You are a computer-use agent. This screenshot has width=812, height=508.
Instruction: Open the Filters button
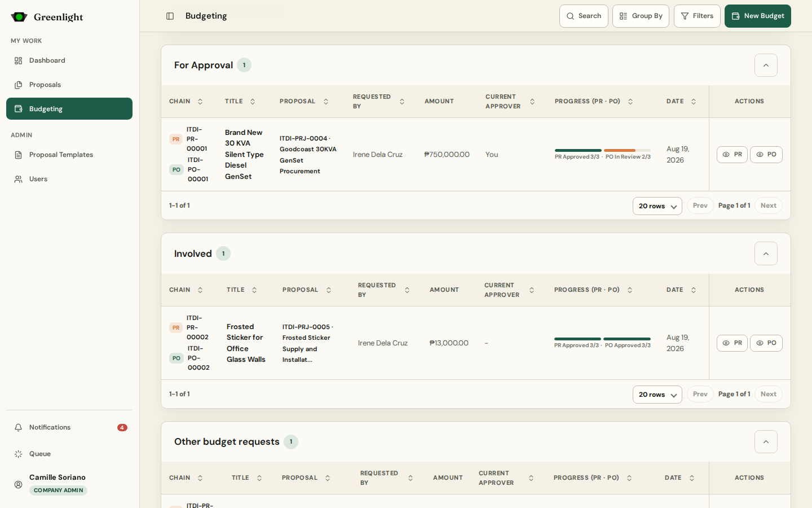697,16
